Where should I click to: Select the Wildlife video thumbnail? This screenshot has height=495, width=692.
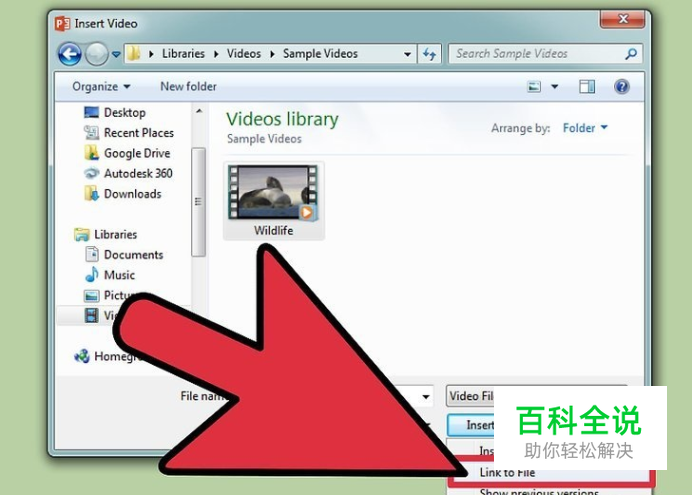click(273, 192)
